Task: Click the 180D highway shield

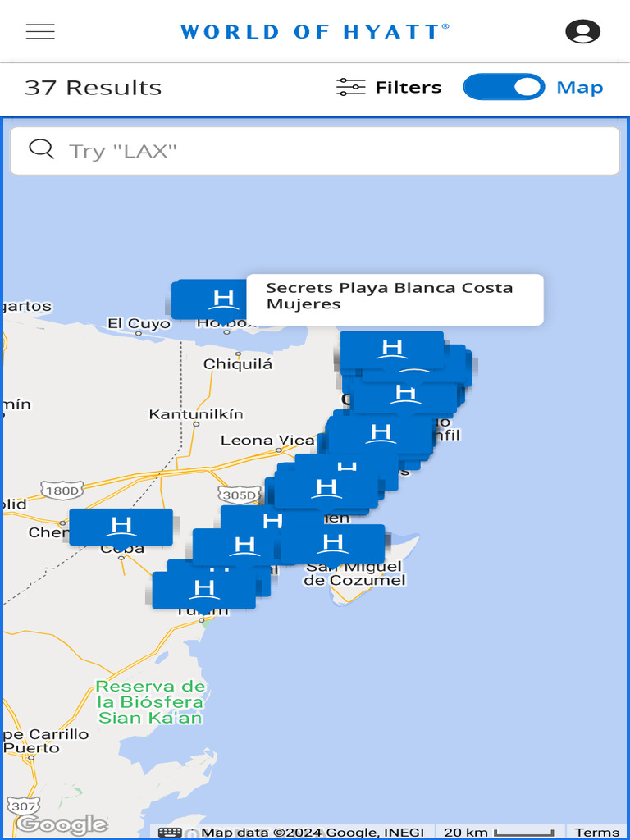Action: 62,491
